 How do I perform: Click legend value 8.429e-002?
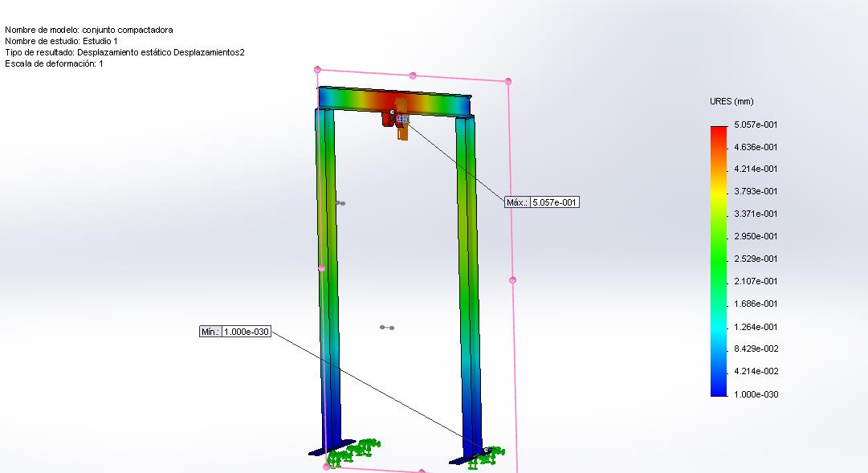[x=756, y=349]
